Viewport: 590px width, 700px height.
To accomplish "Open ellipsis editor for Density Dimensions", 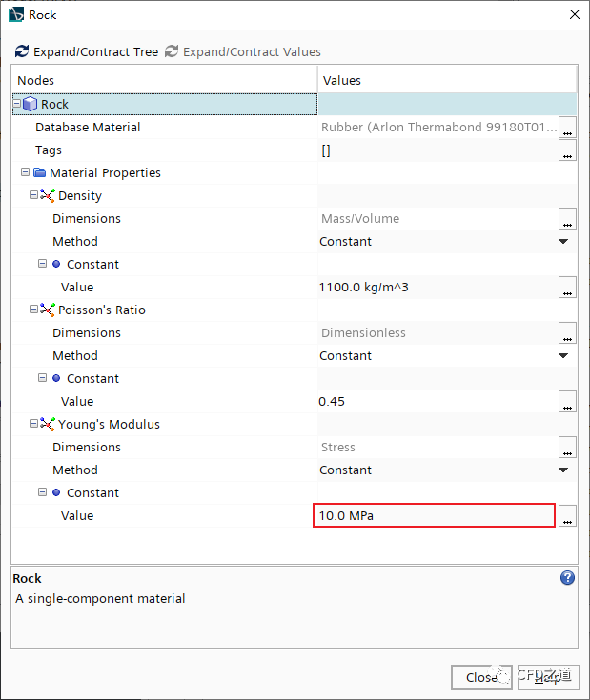I will [568, 219].
